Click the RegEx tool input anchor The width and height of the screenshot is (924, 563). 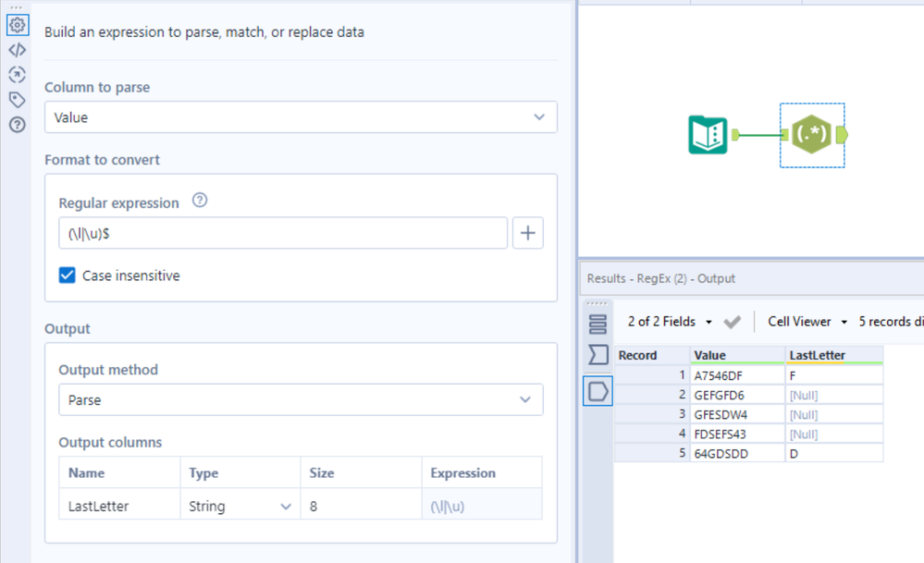pyautogui.click(x=785, y=135)
